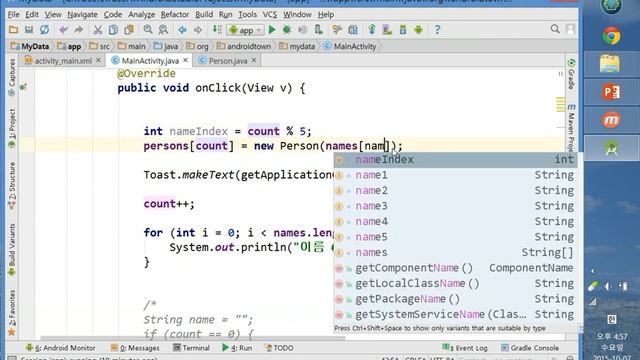
Task: Open Android Device Monitor toolbar icon
Action: [418, 30]
